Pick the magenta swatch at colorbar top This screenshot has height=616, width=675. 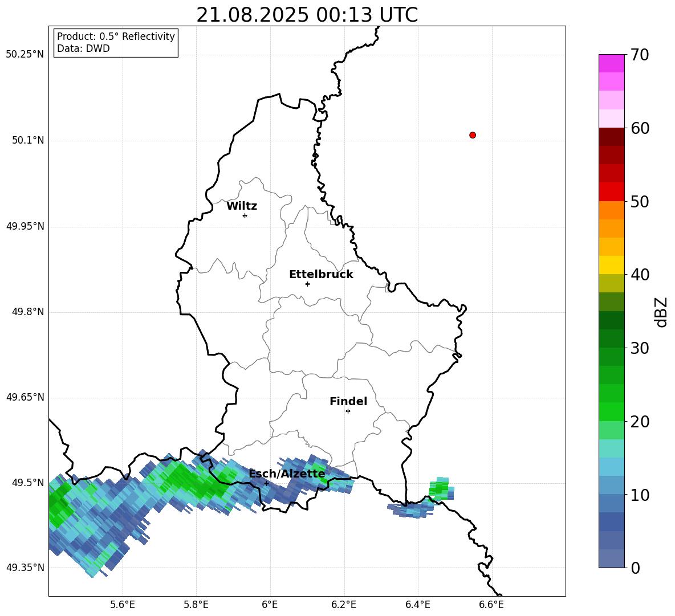(x=611, y=63)
